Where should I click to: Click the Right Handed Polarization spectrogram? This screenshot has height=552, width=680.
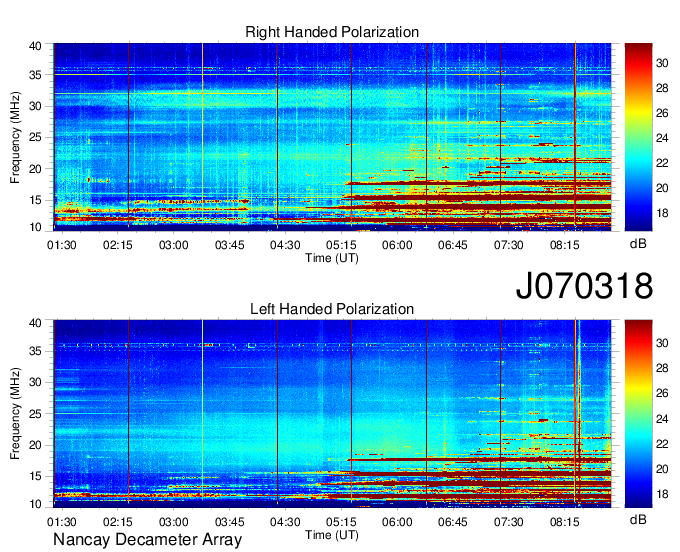coord(332,137)
